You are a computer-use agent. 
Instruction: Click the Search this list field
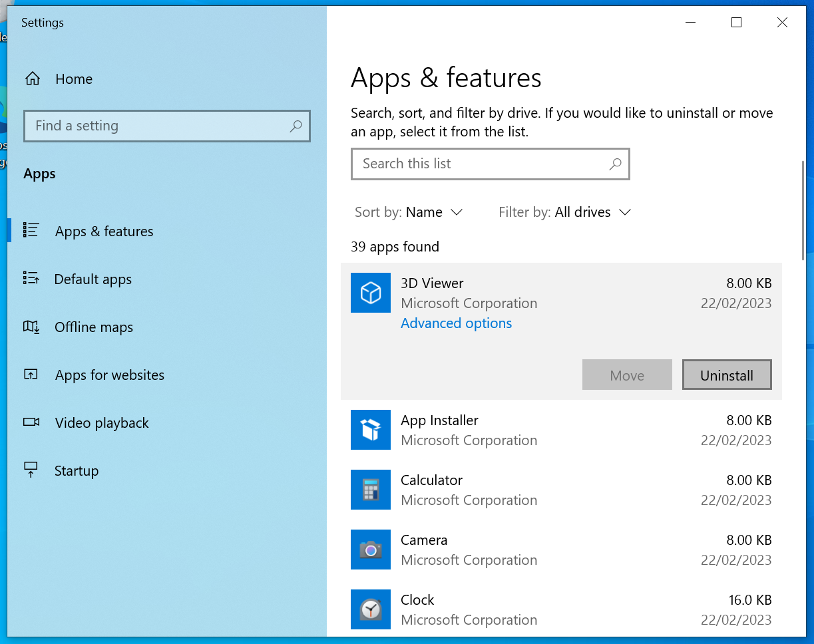(x=491, y=164)
